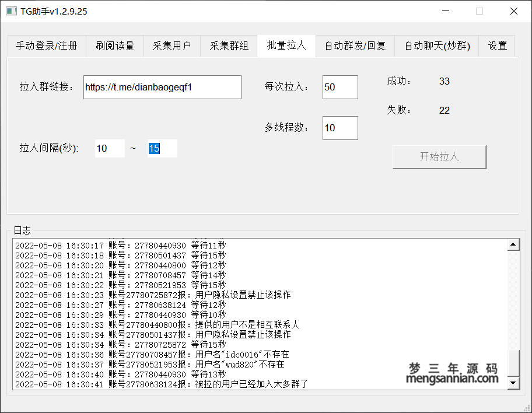Click the 拉入群链接 label

(47, 87)
